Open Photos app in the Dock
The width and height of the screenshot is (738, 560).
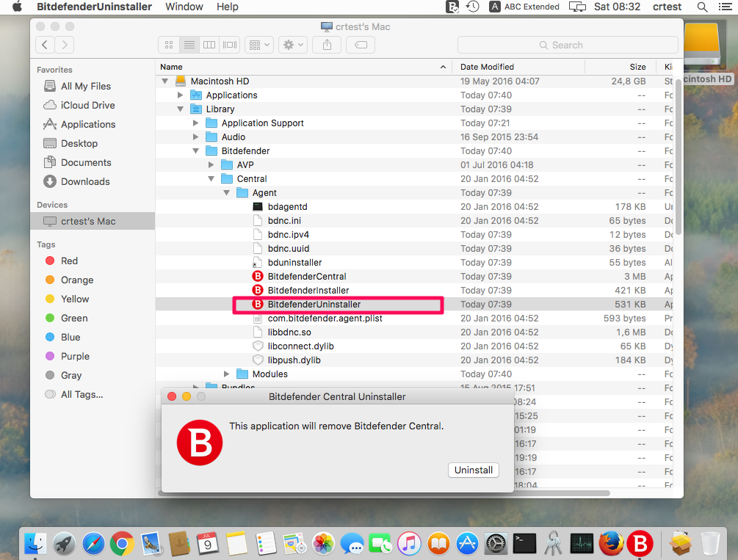coord(323,544)
